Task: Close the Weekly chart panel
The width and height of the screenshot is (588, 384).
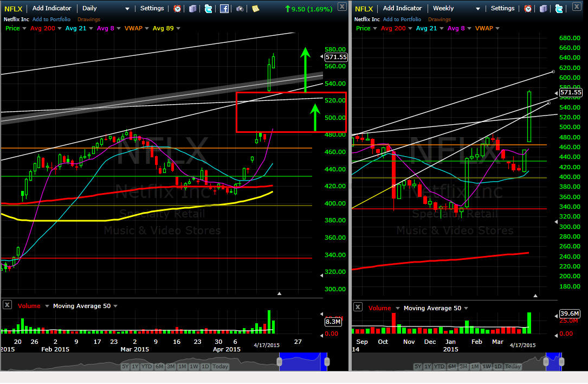Action: click(x=577, y=7)
